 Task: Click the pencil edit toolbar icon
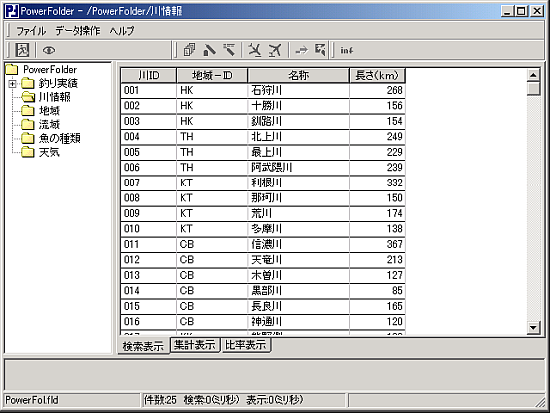[209, 50]
